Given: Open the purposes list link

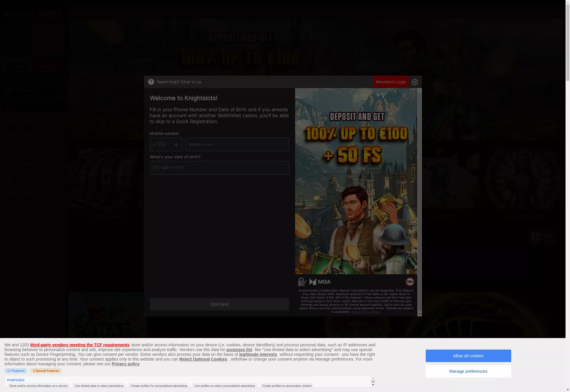Looking at the screenshot, I should (239, 350).
